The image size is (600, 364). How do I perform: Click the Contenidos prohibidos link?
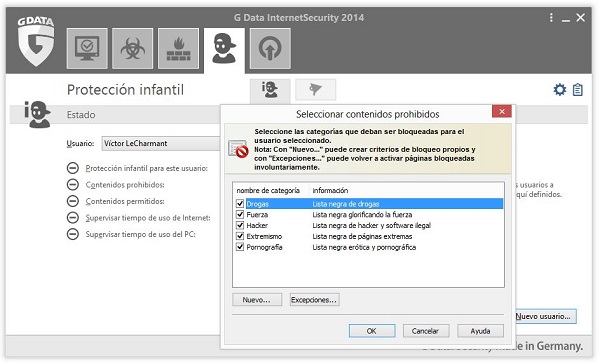click(x=125, y=185)
